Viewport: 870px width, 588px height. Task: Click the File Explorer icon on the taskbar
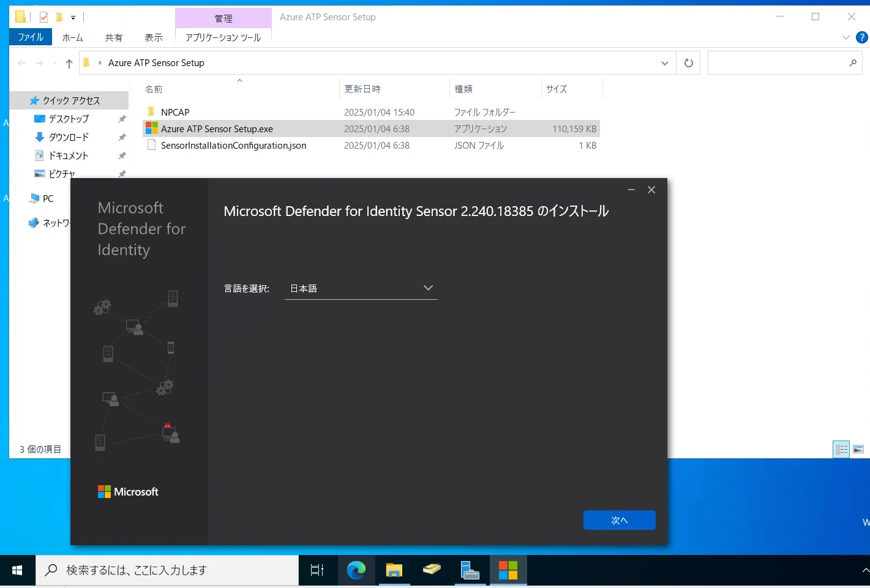(x=394, y=570)
